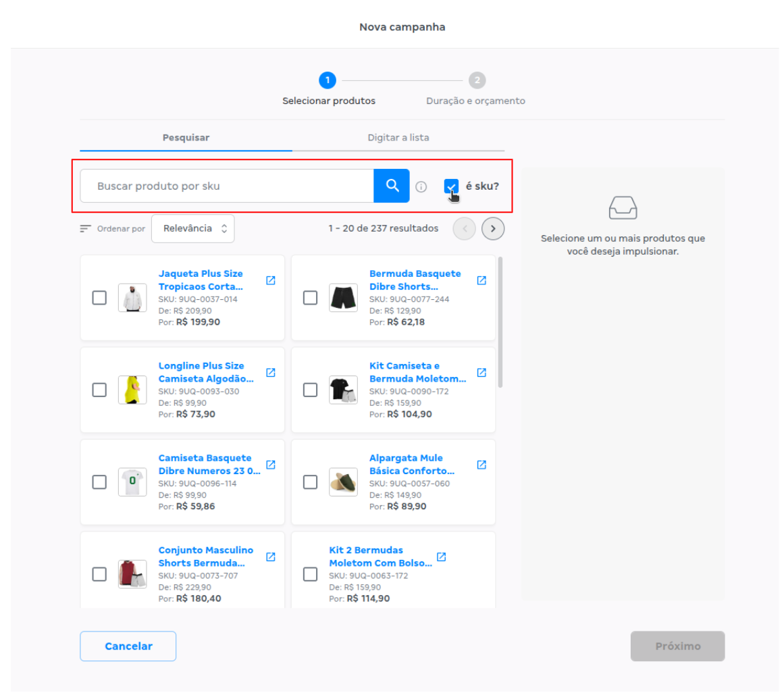Screen dimensions: 784x697
Task: Go to next results page arrow
Action: [x=493, y=229]
